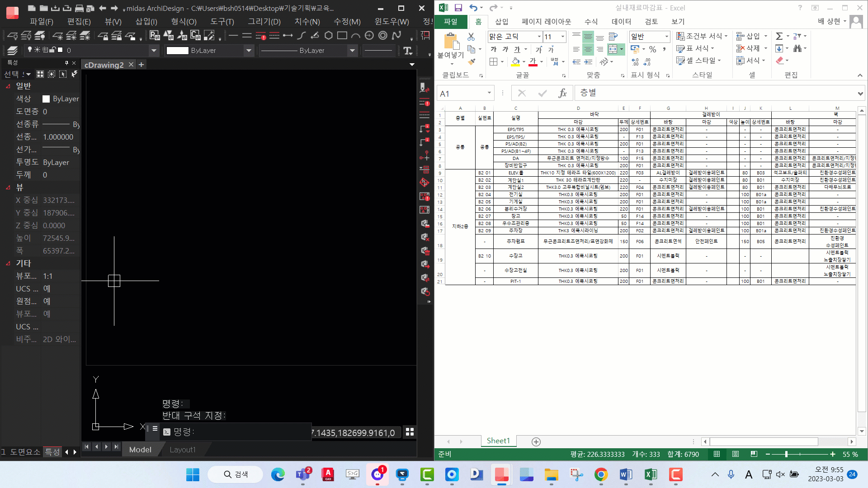Switch to the Layout1 tab
This screenshot has height=488, width=868.
point(183,450)
